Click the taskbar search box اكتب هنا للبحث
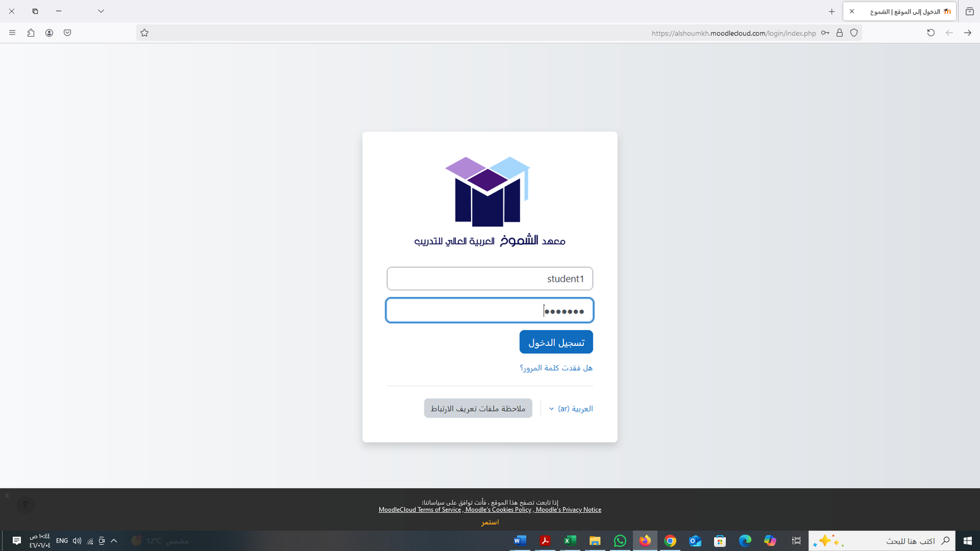The height and width of the screenshot is (551, 980). [881, 541]
